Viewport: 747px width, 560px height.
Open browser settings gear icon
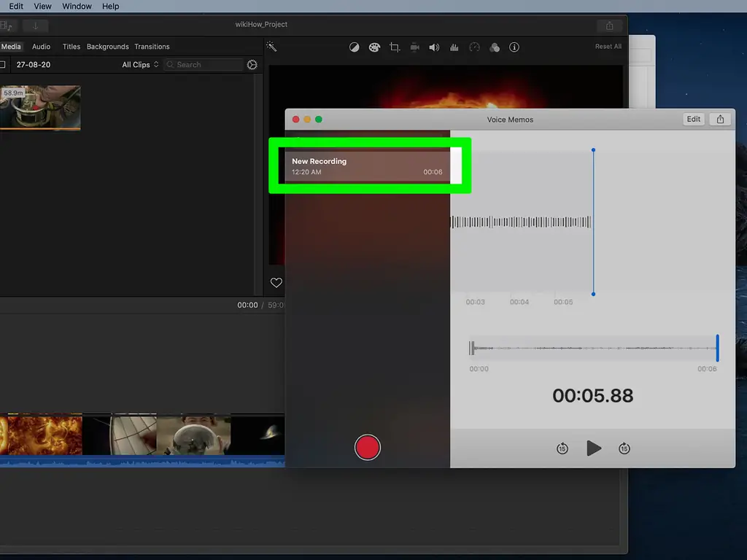(x=252, y=65)
